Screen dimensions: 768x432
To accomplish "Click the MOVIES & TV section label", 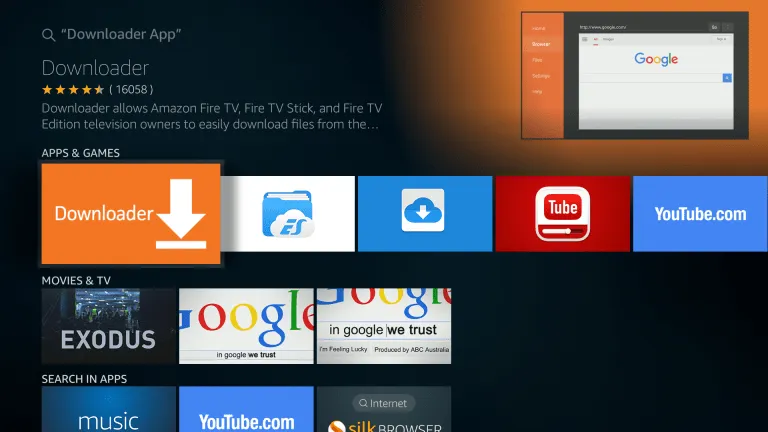I will [76, 281].
